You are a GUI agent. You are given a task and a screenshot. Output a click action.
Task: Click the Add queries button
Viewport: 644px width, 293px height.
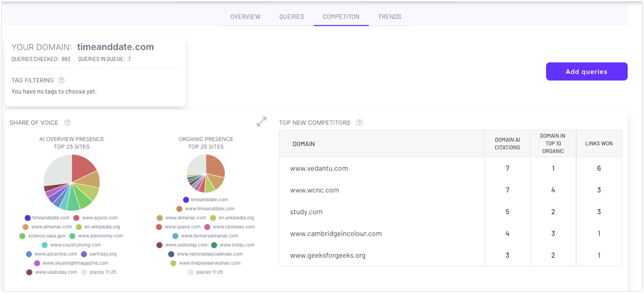coord(586,72)
